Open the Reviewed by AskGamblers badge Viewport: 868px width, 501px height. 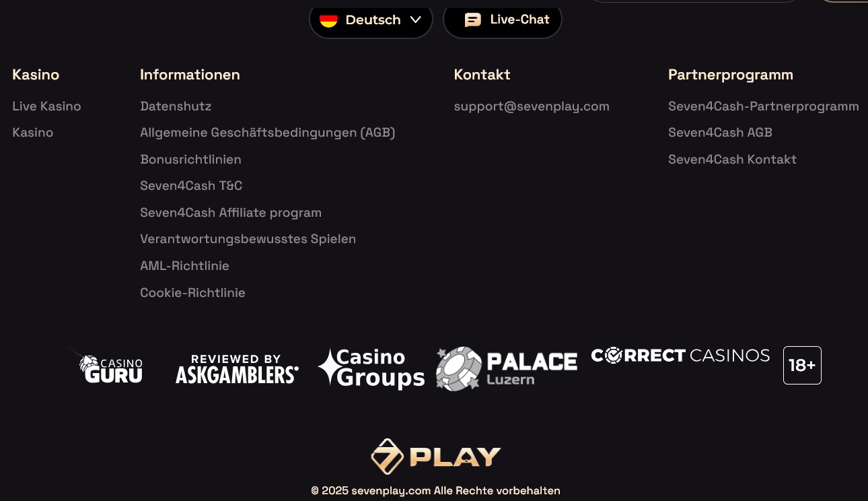click(x=237, y=369)
